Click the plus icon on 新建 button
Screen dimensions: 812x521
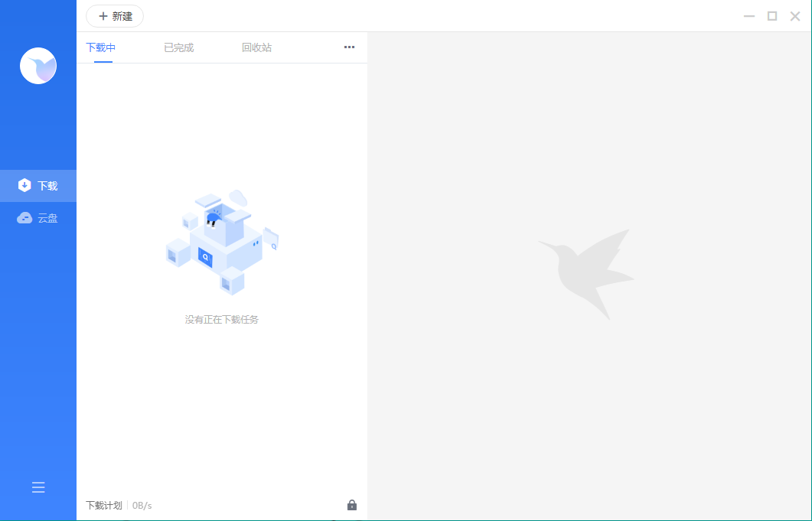103,16
